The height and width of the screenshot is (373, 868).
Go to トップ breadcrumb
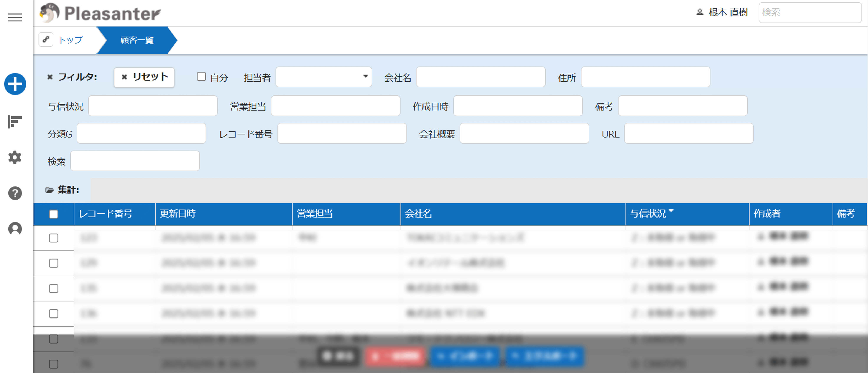[71, 40]
